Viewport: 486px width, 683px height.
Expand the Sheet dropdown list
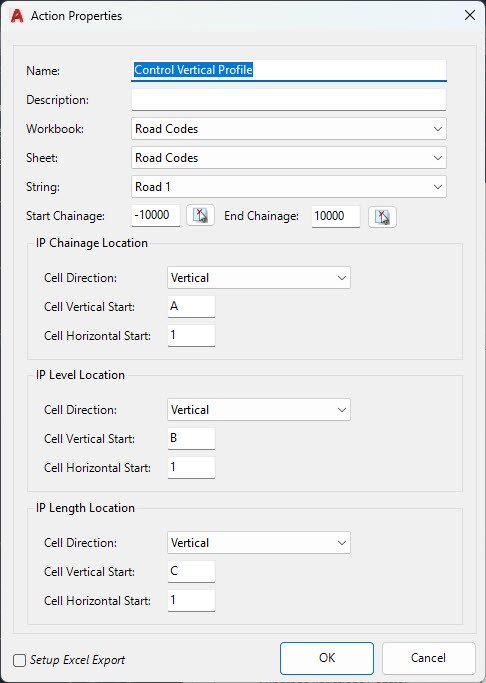[x=289, y=158]
